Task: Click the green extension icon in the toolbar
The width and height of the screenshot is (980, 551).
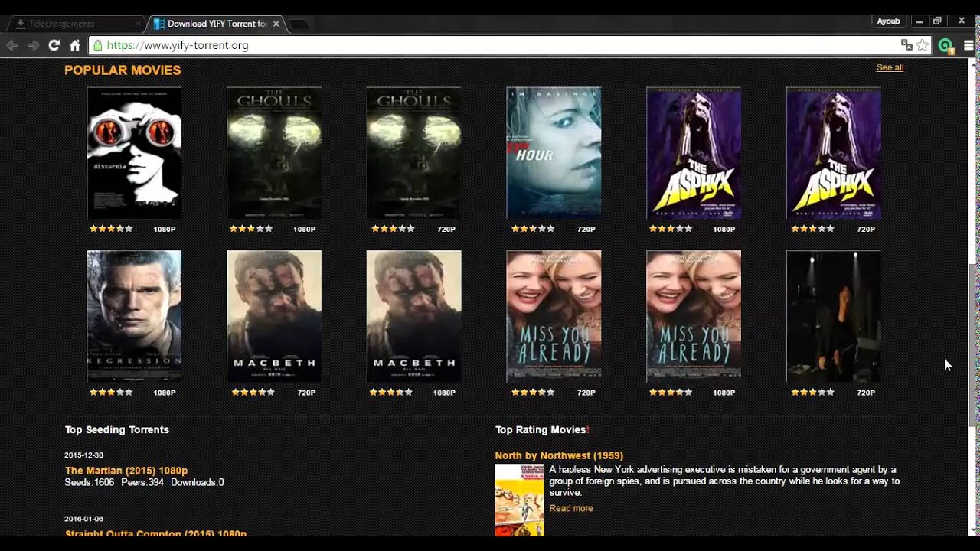Action: (946, 46)
